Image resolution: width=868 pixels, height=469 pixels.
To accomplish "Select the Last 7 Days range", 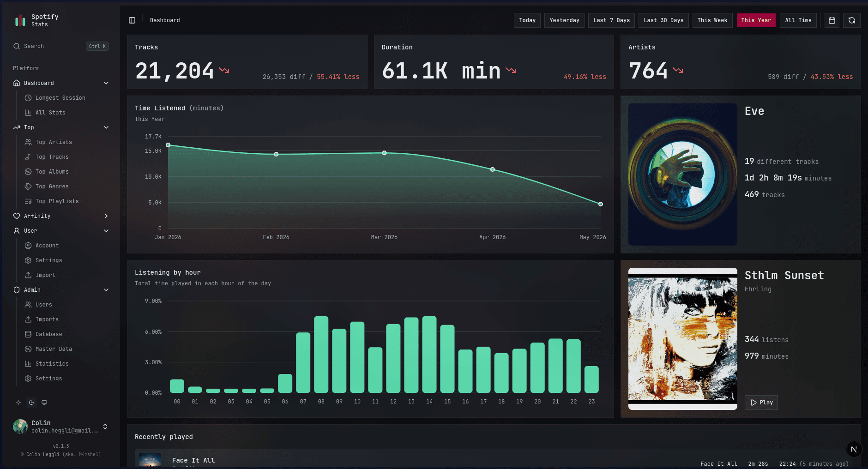I will coord(611,20).
